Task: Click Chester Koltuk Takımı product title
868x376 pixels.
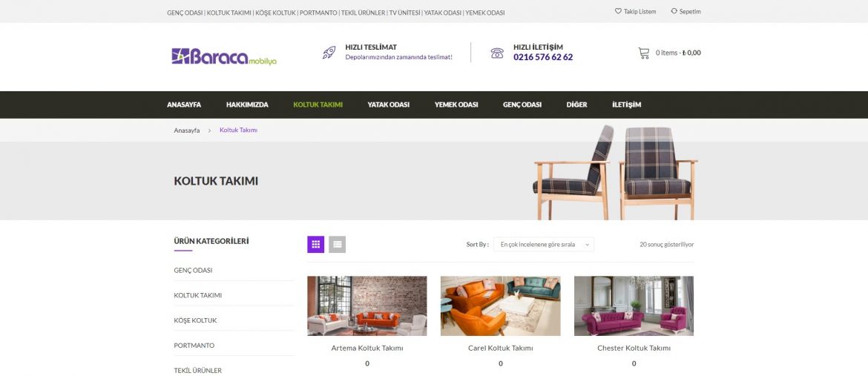Action: pos(634,349)
